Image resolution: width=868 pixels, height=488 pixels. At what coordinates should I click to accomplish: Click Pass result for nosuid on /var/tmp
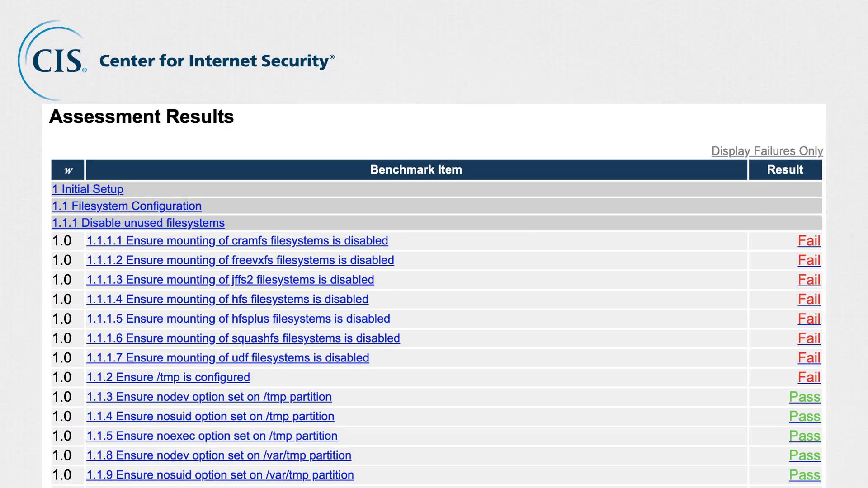(x=804, y=475)
